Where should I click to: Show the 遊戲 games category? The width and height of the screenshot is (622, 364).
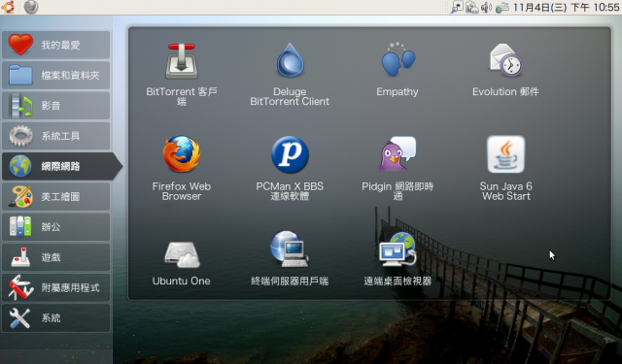[56, 257]
